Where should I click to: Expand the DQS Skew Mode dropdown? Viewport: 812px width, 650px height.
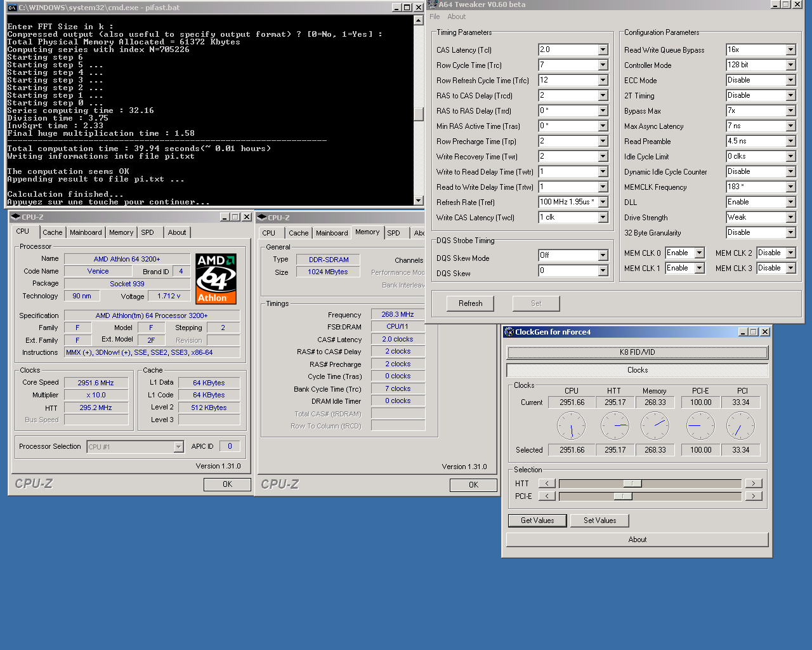[603, 255]
